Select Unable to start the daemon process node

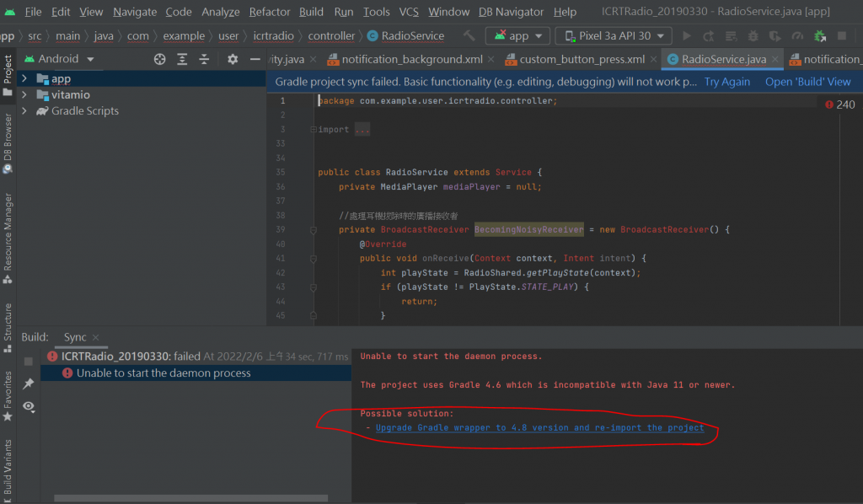pos(196,373)
